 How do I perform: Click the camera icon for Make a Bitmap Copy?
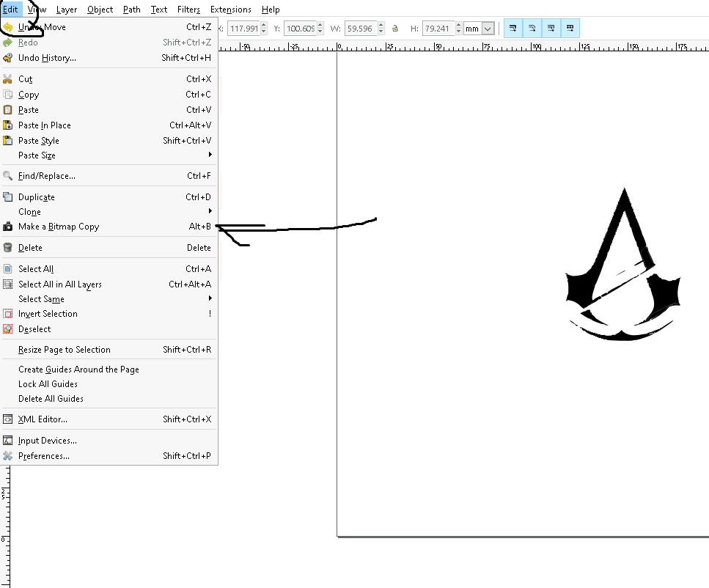8,227
